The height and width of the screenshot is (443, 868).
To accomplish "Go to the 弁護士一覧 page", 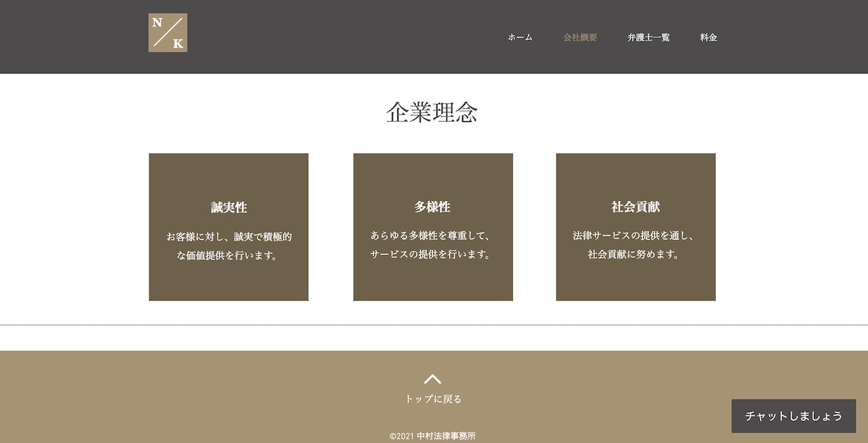I will [x=648, y=38].
